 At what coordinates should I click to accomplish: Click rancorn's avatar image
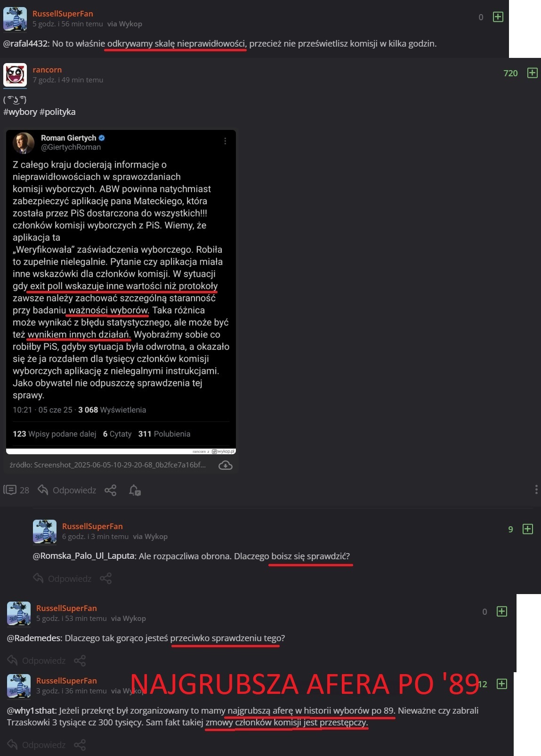15,75
